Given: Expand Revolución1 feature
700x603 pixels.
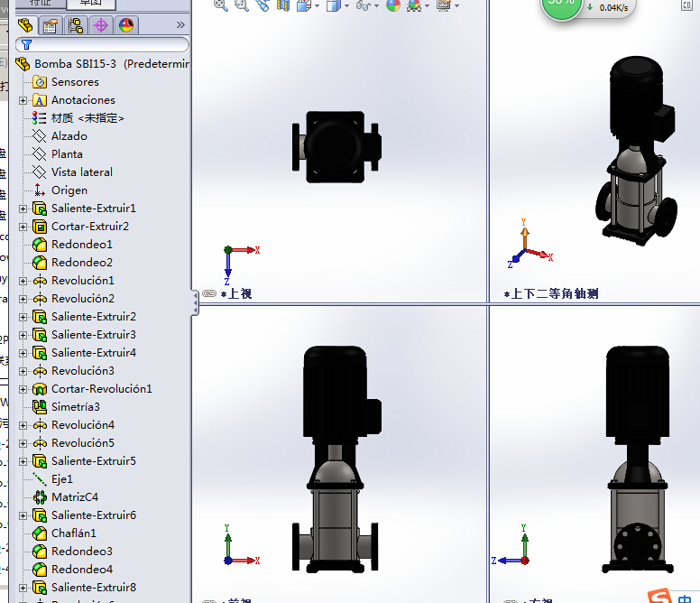Looking at the screenshot, I should coord(23,281).
